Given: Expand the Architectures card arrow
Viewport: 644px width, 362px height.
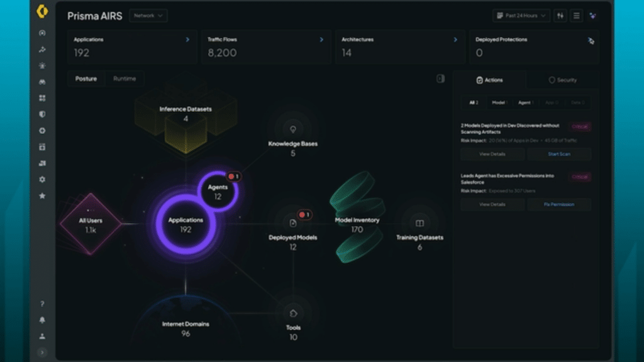Looking at the screenshot, I should click(x=455, y=40).
